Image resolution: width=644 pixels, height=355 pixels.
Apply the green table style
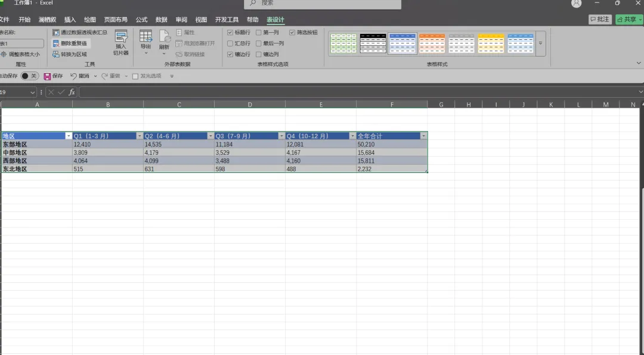(343, 43)
